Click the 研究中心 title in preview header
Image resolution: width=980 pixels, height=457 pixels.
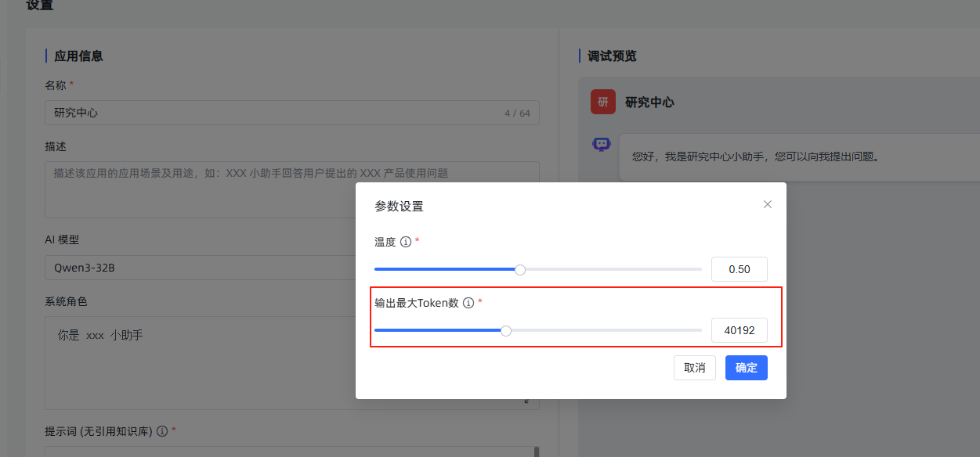click(649, 103)
